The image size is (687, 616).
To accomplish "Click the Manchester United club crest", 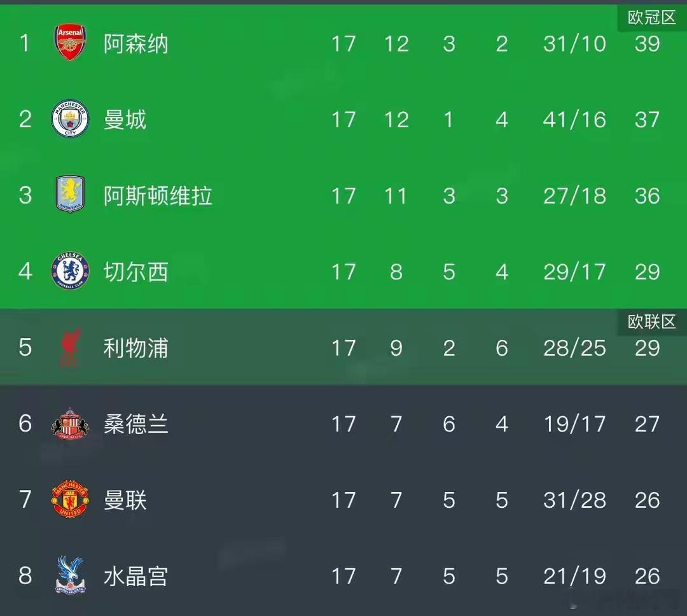I will tap(70, 500).
